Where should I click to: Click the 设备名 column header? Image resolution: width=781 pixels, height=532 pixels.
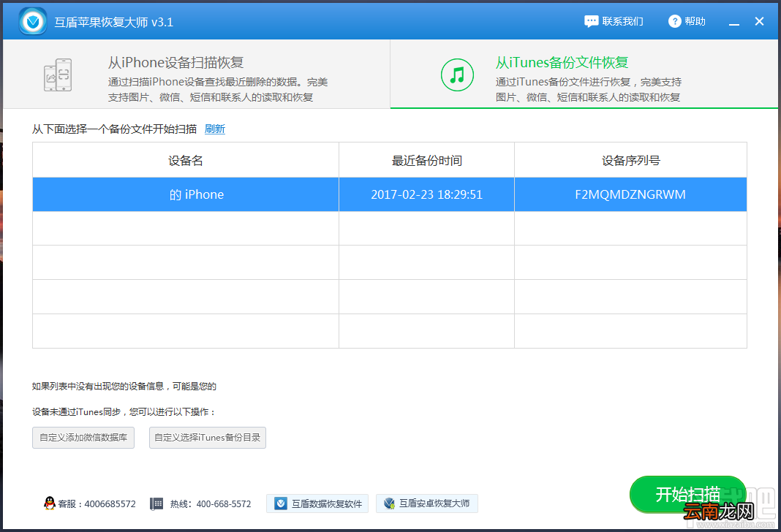point(186,160)
